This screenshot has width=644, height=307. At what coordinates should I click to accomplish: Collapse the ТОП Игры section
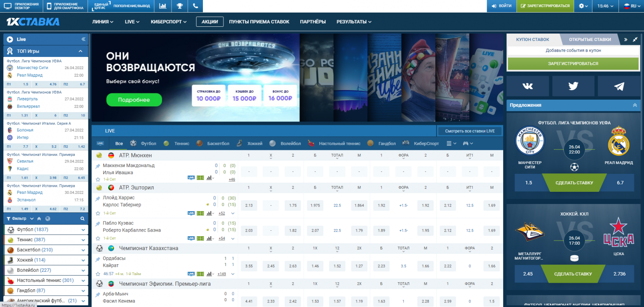(x=80, y=51)
